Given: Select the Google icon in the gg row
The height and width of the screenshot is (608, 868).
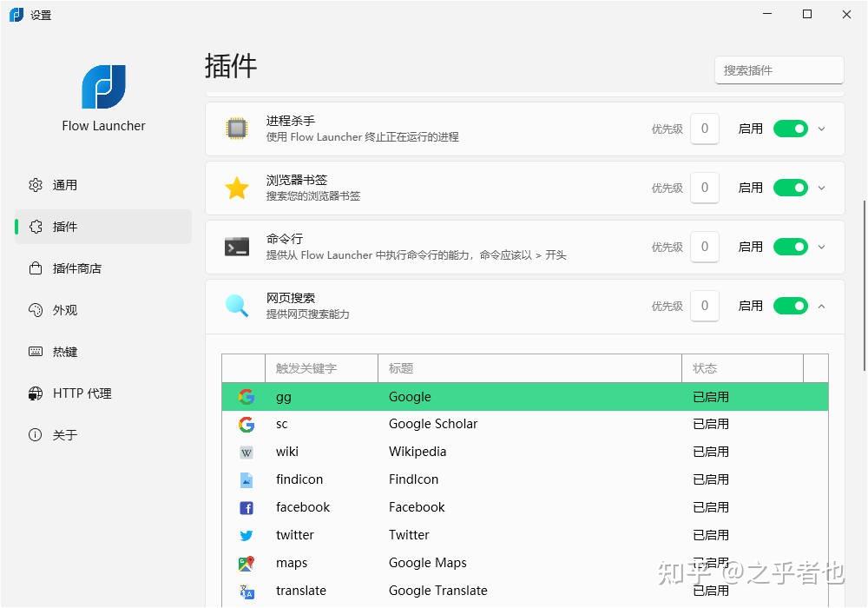Looking at the screenshot, I should pyautogui.click(x=247, y=397).
